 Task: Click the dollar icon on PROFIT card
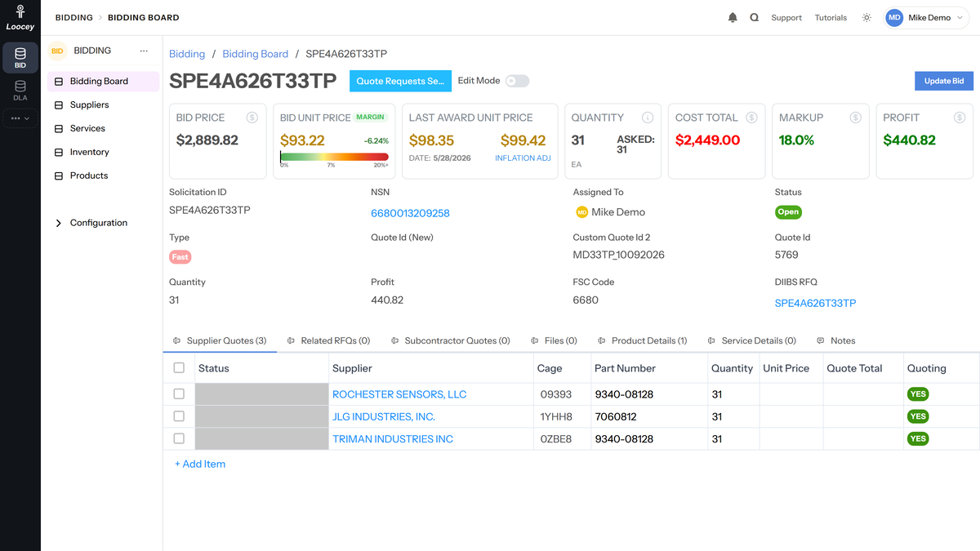960,118
